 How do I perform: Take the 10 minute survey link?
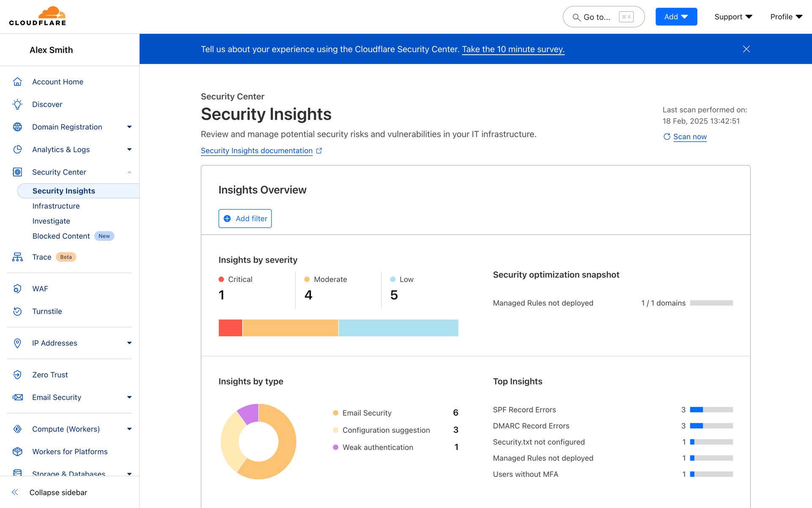[513, 49]
